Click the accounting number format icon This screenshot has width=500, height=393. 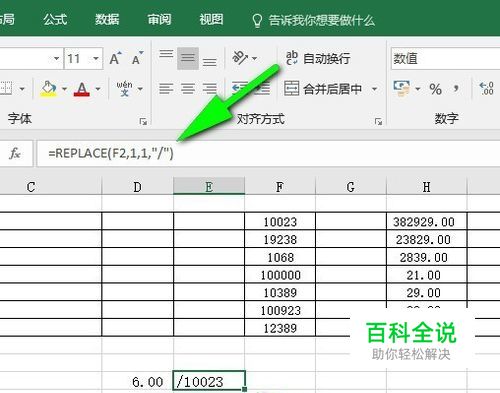(402, 89)
